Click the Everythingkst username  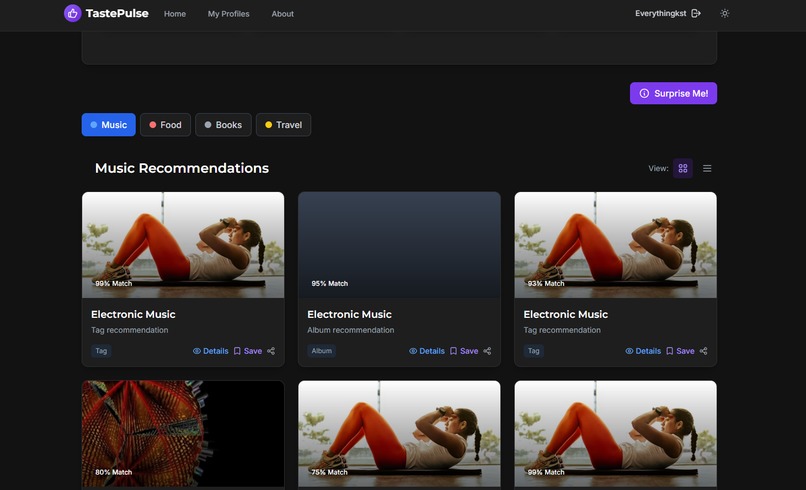point(661,13)
